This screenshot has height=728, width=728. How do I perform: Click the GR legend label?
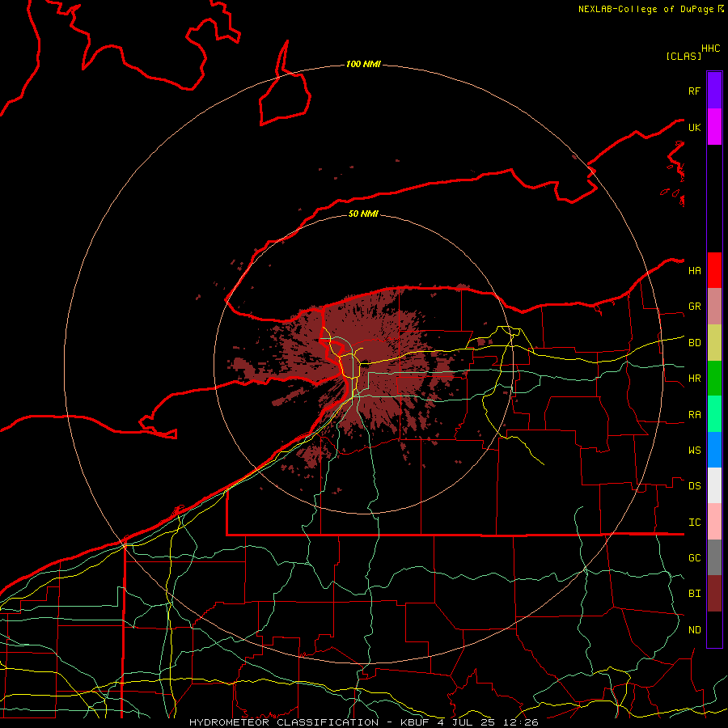pos(695,307)
